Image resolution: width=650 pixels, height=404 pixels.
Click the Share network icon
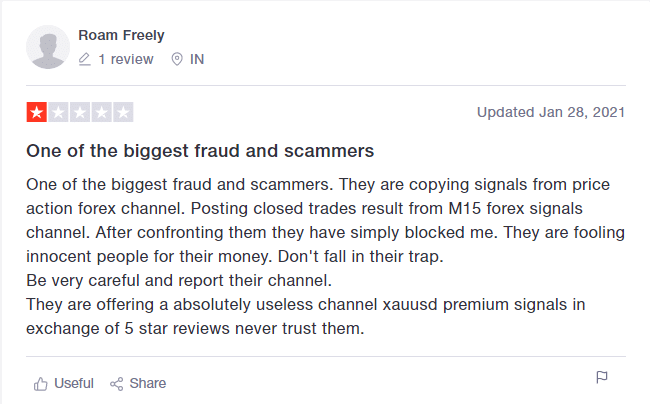point(116,383)
